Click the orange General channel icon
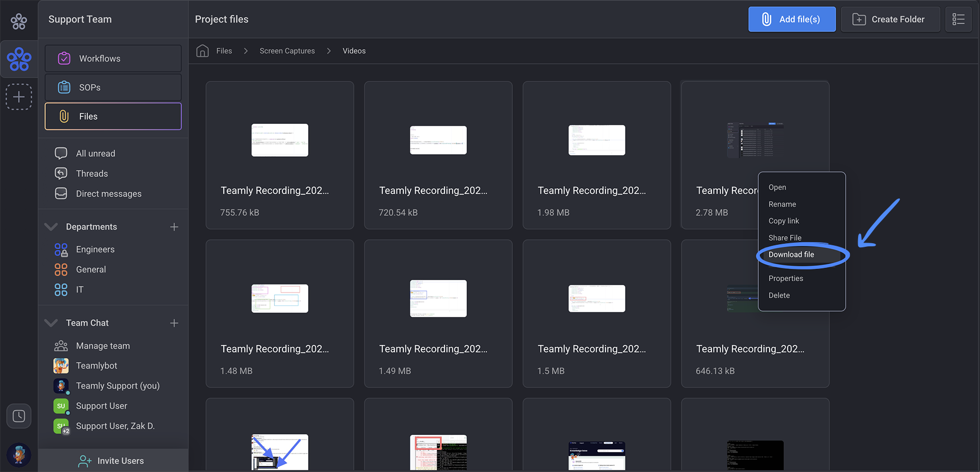The height and width of the screenshot is (472, 980). tap(61, 269)
